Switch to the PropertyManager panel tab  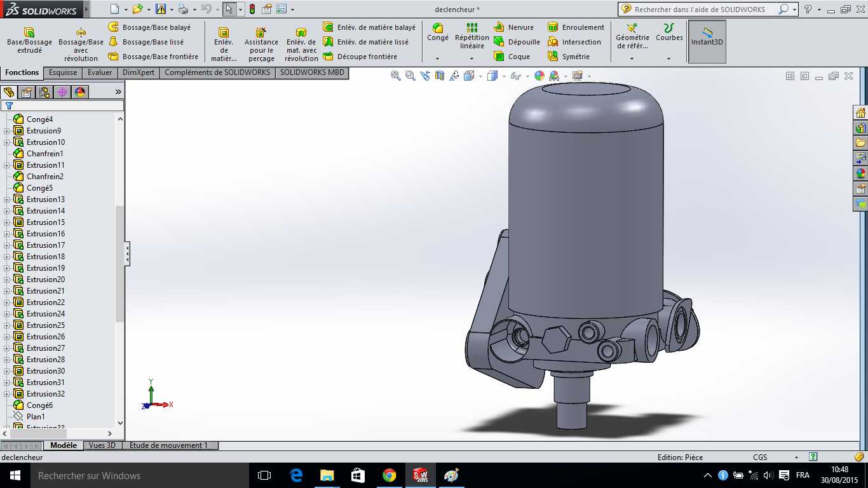[x=27, y=92]
